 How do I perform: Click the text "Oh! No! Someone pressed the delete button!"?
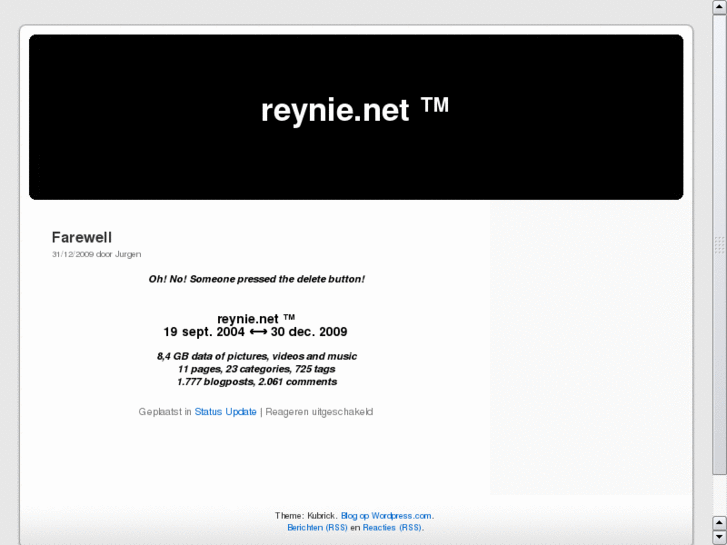pyautogui.click(x=256, y=279)
